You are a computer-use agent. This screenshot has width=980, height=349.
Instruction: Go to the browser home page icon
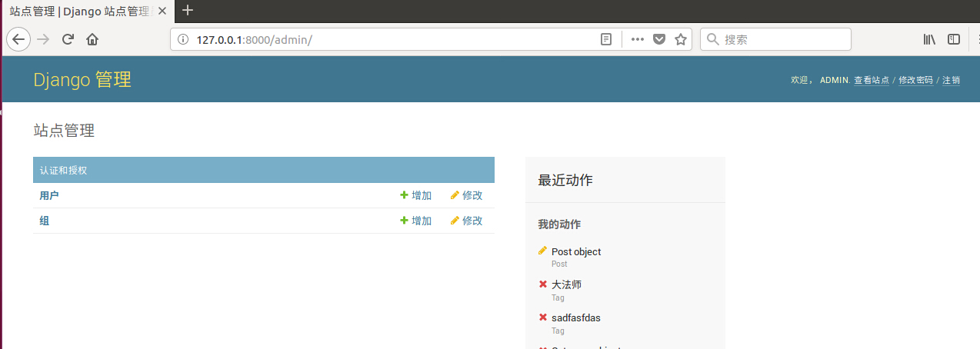click(x=92, y=39)
